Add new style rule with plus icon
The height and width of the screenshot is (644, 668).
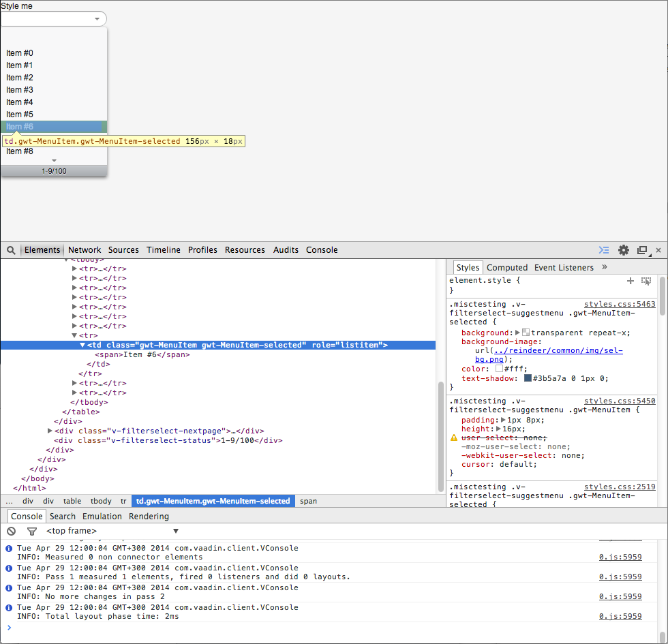[631, 281]
